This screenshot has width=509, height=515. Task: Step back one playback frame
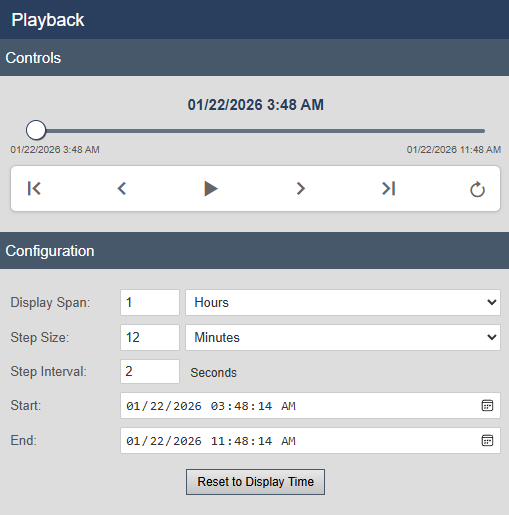(122, 188)
